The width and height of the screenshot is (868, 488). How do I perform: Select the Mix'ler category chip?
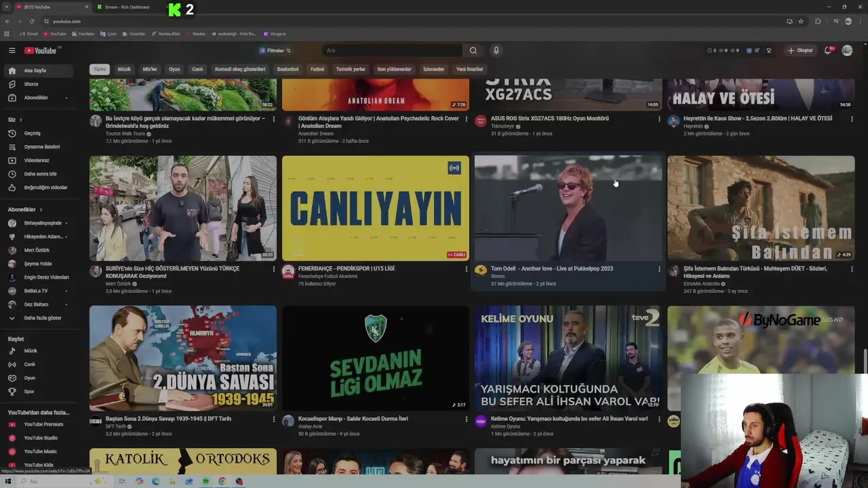click(150, 69)
